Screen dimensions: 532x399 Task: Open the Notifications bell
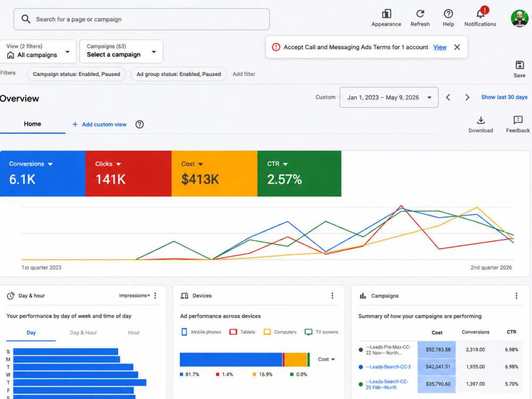(x=480, y=14)
